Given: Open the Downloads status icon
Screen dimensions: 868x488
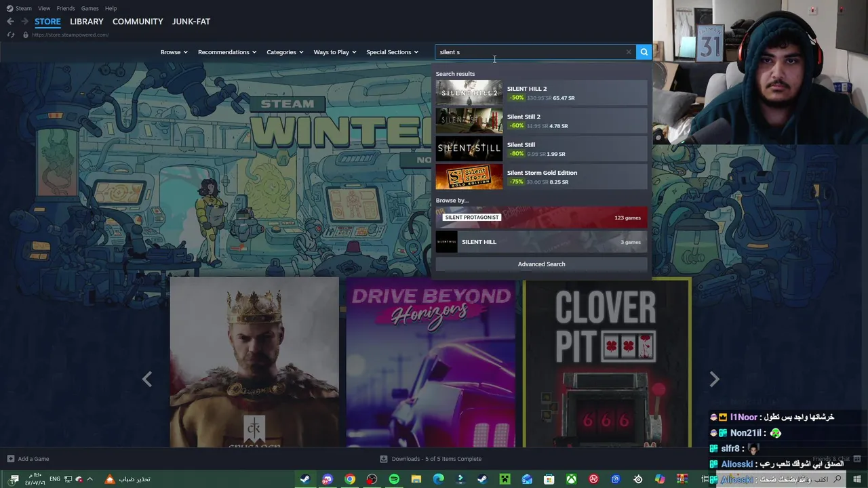Looking at the screenshot, I should point(384,459).
